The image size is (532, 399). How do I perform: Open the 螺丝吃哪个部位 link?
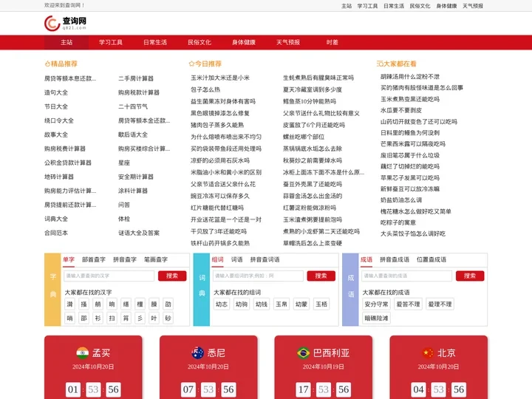(x=304, y=137)
